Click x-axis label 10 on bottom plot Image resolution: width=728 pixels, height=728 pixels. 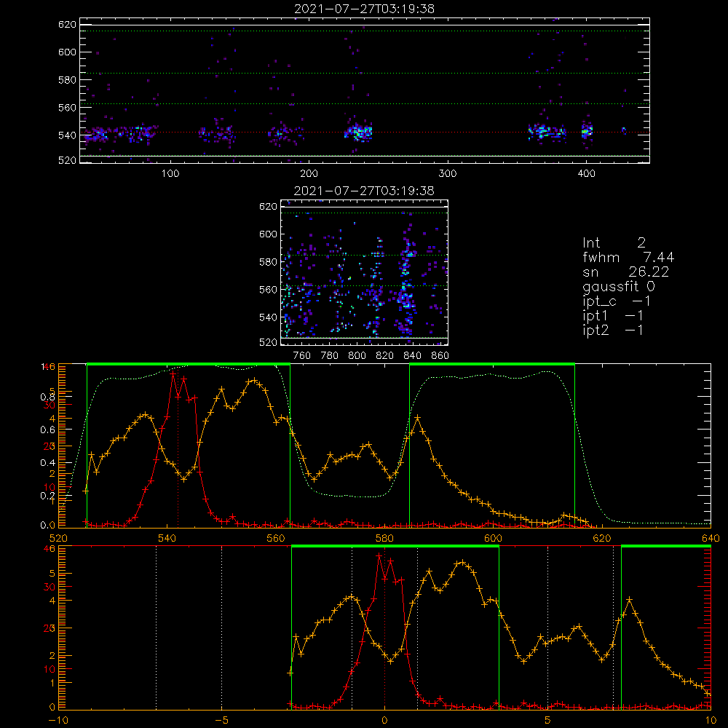tap(711, 721)
